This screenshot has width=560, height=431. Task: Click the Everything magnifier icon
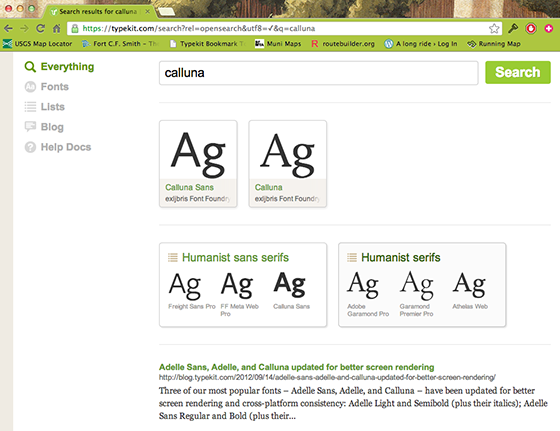pyautogui.click(x=30, y=67)
